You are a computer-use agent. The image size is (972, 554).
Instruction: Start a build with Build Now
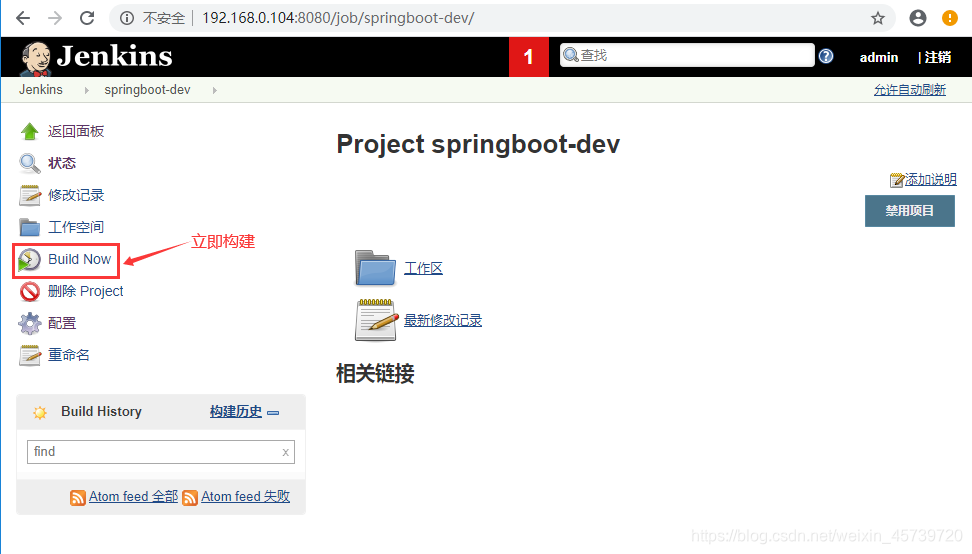(79, 259)
